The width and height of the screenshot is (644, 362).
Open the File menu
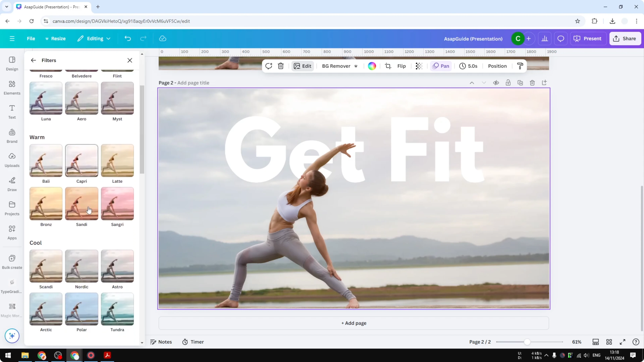(31, 38)
